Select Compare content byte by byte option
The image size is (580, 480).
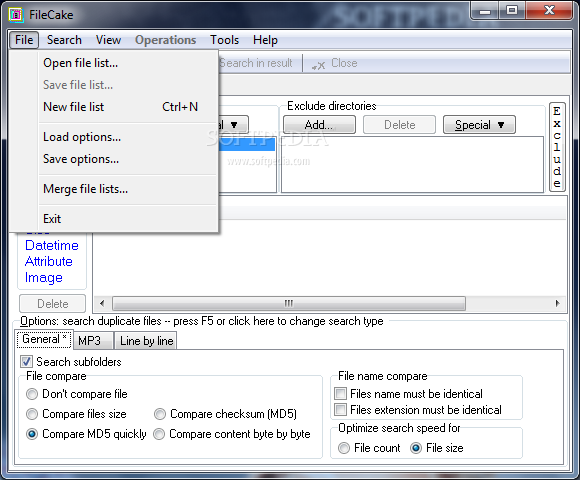[x=159, y=434]
